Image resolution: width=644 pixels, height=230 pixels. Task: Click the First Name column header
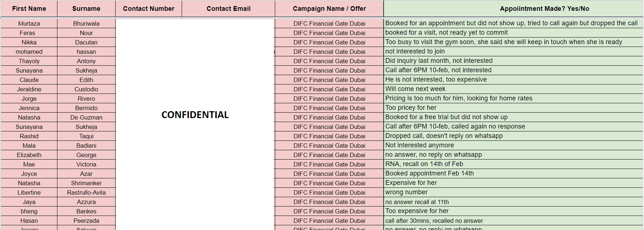tap(29, 9)
